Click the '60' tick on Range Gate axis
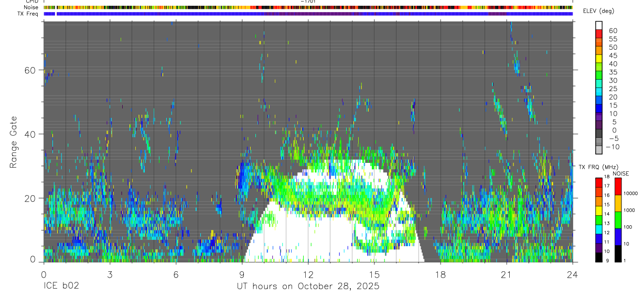The height and width of the screenshot is (297, 644). 31,70
